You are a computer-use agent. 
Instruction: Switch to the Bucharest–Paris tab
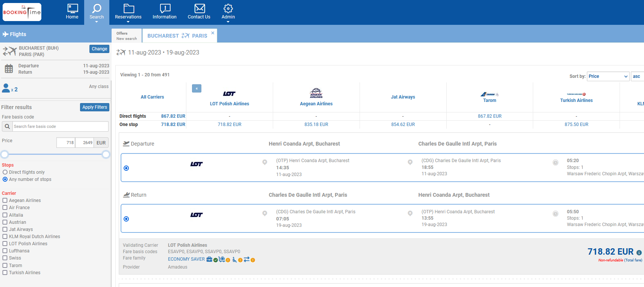point(177,36)
